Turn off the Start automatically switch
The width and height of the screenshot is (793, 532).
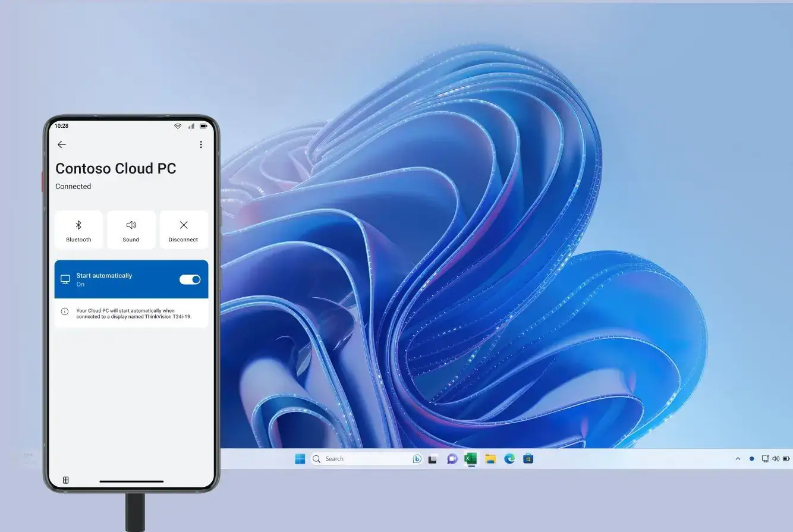190,279
